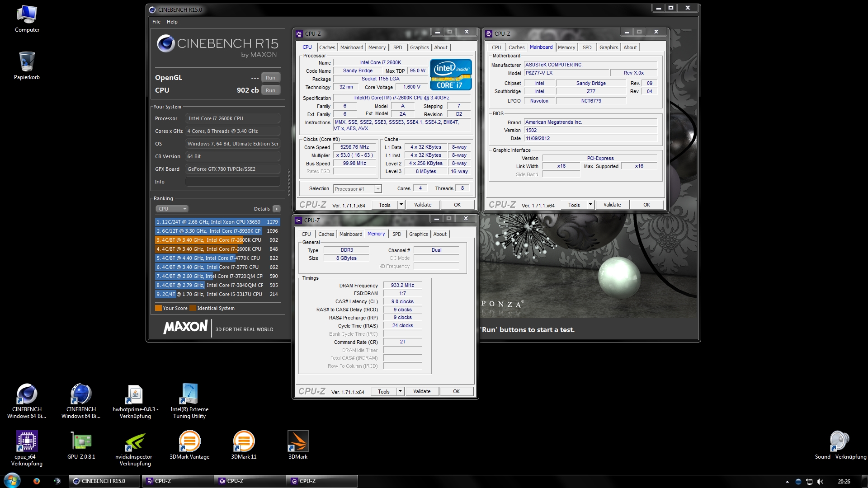Show hidden tray icons arrow
Screen dimensions: 868x488
(x=787, y=482)
